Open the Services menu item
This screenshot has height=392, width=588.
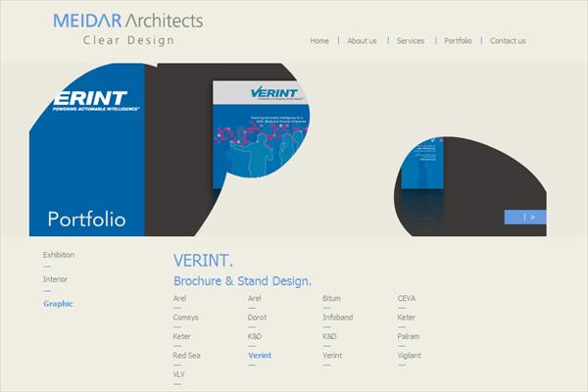[411, 41]
